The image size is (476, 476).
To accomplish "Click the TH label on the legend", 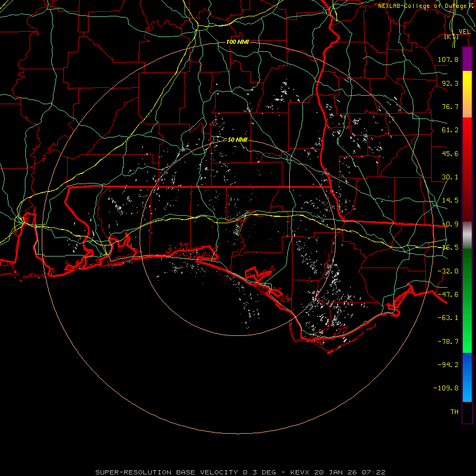I will point(454,412).
